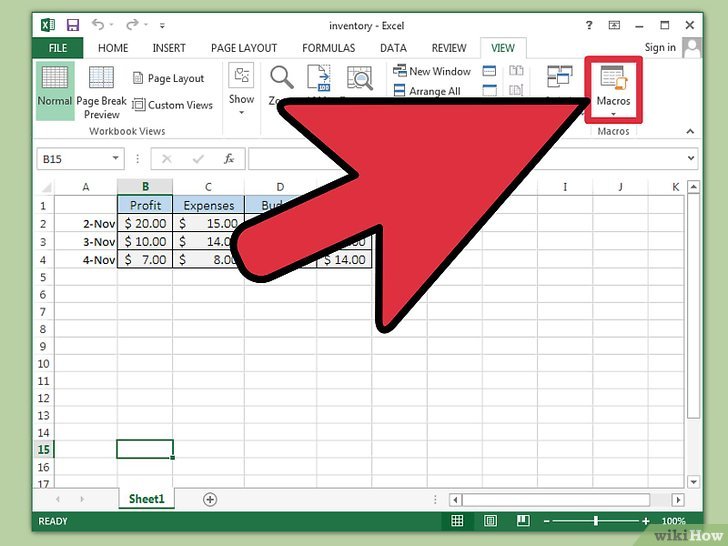Click the Split window icon
The image size is (728, 546).
pos(489,71)
